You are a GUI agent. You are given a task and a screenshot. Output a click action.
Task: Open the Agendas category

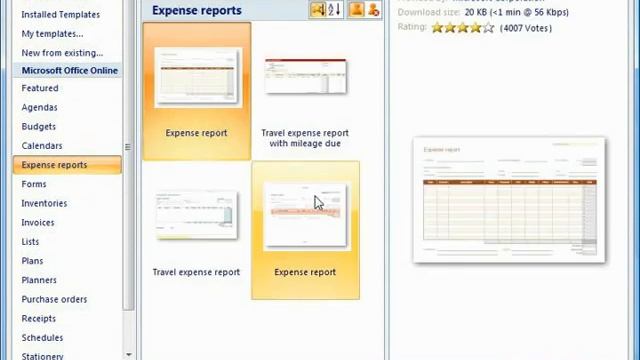coord(39,107)
